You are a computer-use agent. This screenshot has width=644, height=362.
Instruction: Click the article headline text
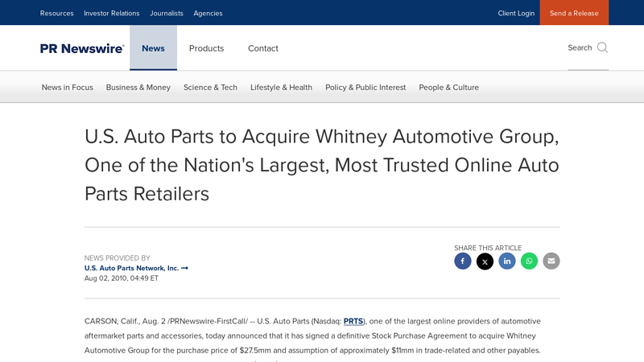(322, 165)
